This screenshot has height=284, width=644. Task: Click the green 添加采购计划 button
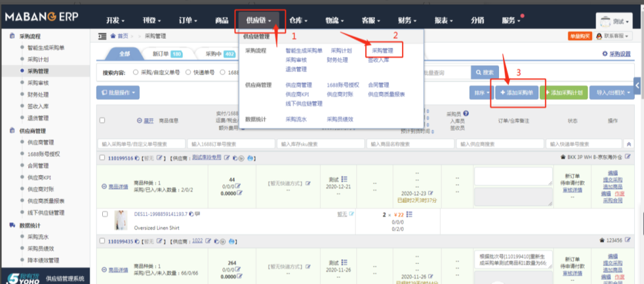pos(564,93)
